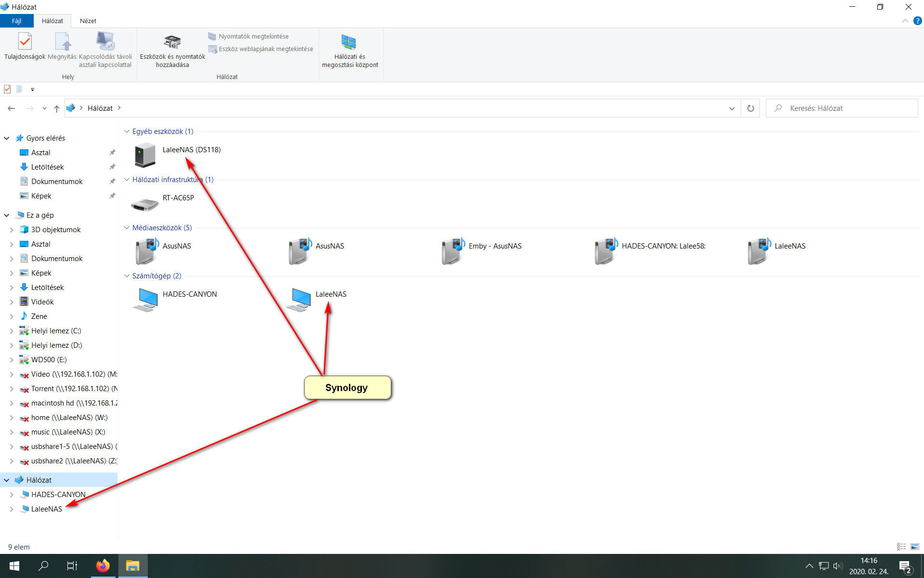Click the Keresés: Hálózat search field

pyautogui.click(x=842, y=108)
